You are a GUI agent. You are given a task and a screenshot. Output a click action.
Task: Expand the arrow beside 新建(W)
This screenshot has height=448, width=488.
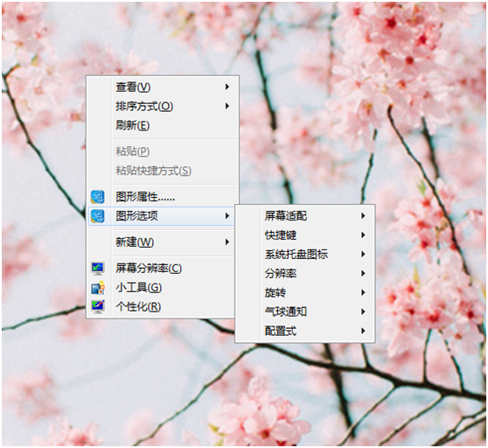point(227,241)
